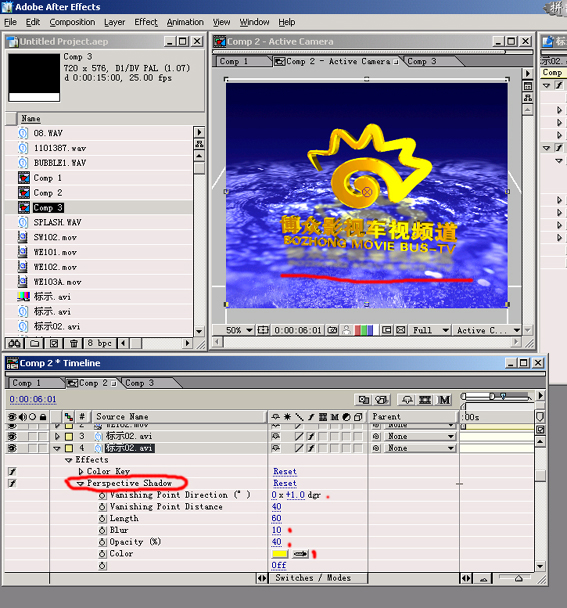567x608 pixels.
Task: Click the Live Update button in Timeline
Action: pyautogui.click(x=363, y=400)
